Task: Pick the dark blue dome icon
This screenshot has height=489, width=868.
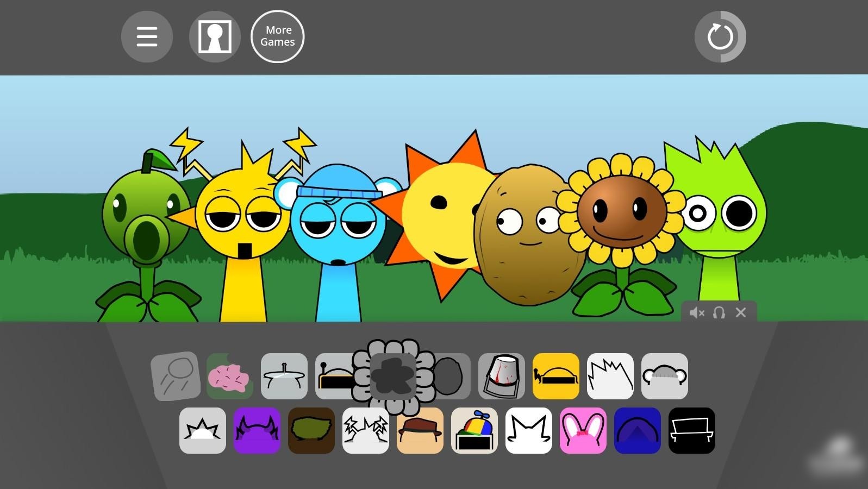Action: (637, 431)
